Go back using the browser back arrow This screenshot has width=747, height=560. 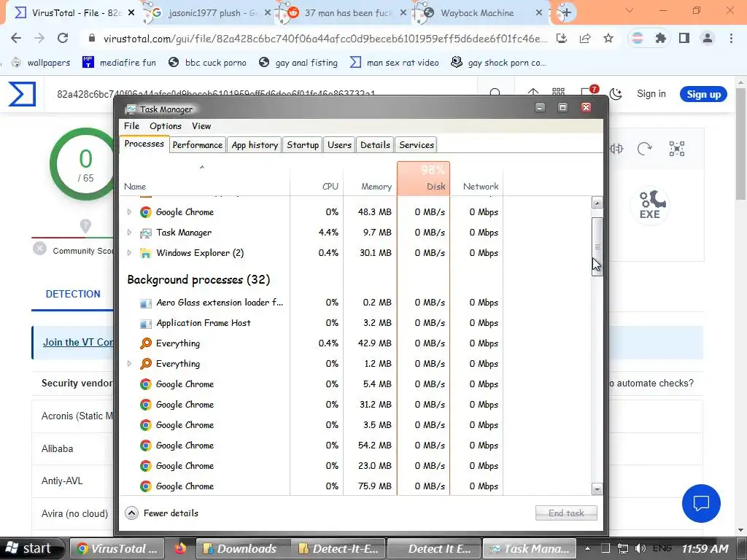tap(16, 38)
